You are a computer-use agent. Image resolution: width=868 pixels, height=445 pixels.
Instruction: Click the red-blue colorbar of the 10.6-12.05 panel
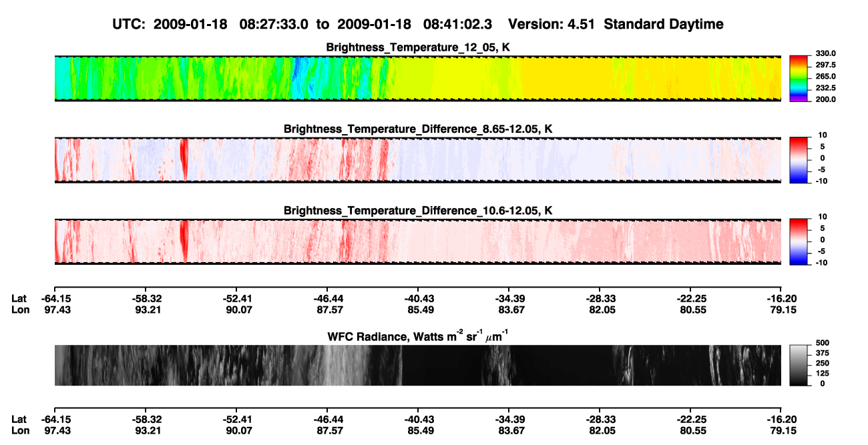(x=799, y=242)
